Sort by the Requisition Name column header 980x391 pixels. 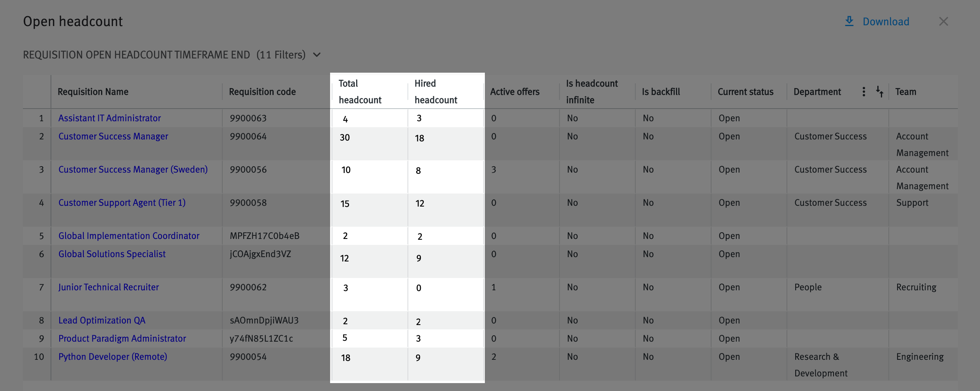(93, 91)
